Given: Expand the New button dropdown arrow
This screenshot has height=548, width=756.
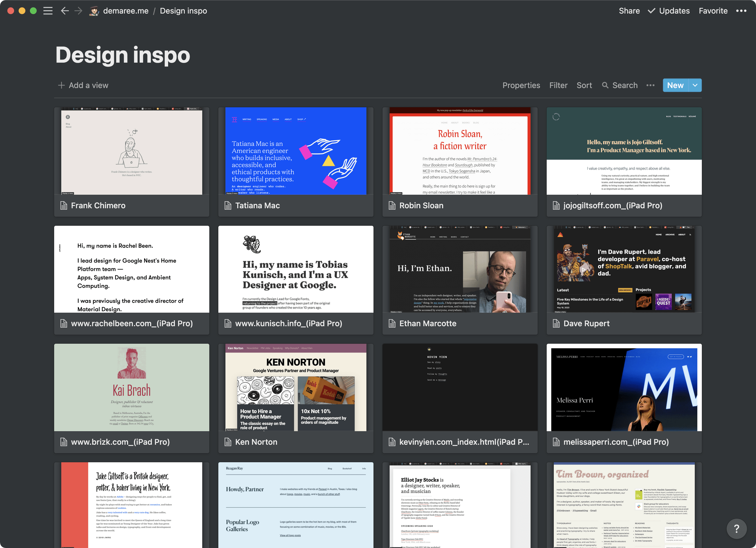Looking at the screenshot, I should [x=695, y=85].
